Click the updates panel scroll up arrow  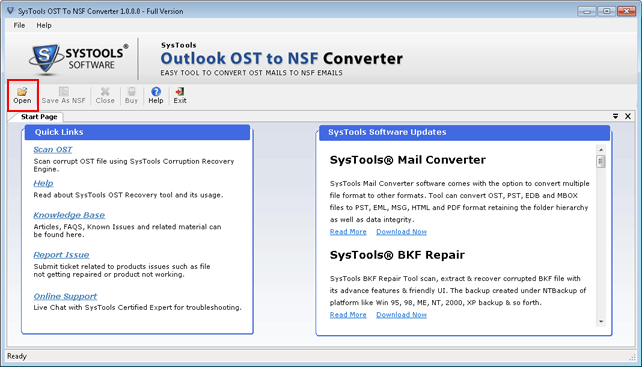tap(601, 150)
